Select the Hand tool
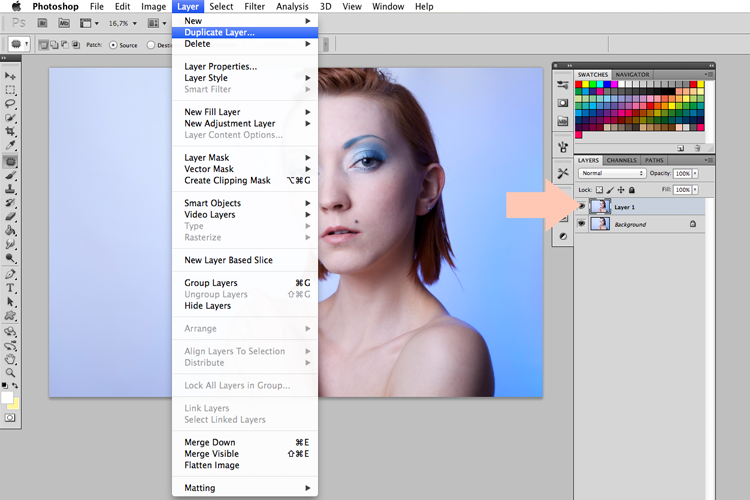 pyautogui.click(x=10, y=359)
